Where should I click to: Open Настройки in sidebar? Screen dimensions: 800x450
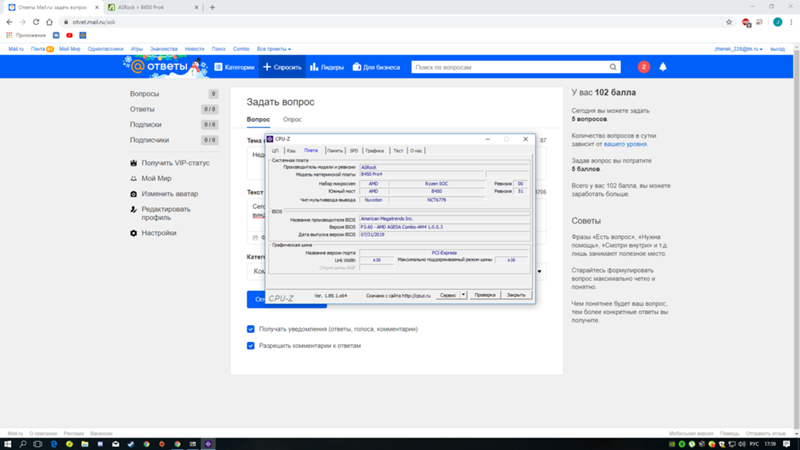click(x=159, y=233)
